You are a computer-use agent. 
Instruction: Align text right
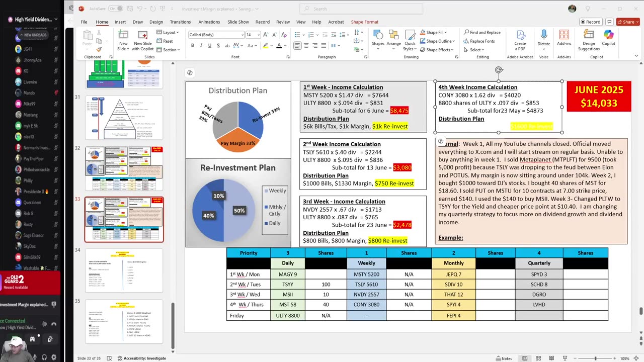click(314, 46)
